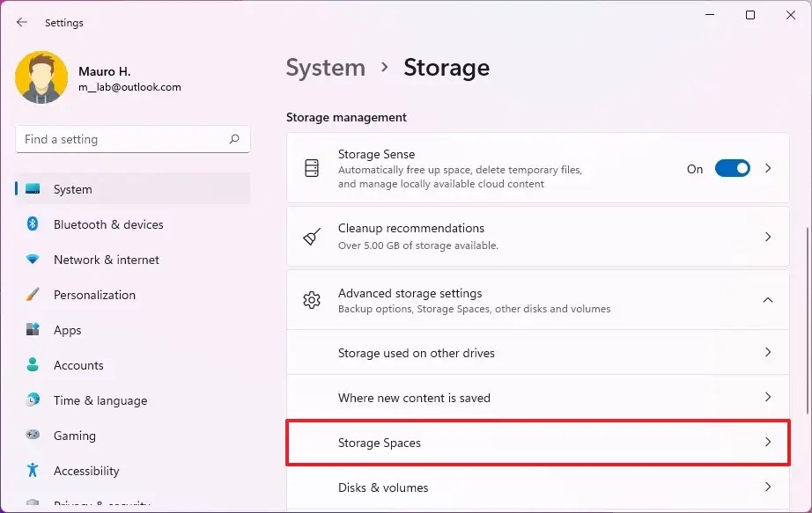Collapse the Advanced storage settings section
This screenshot has width=812, height=513.
[767, 300]
